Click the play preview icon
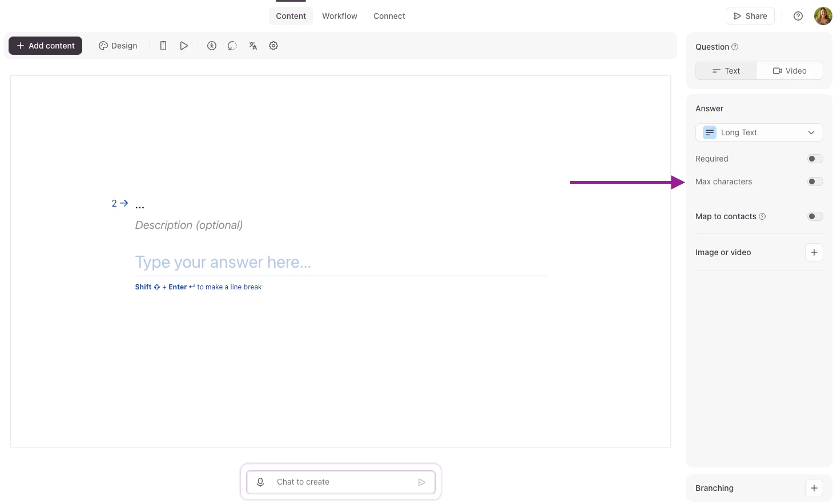 pyautogui.click(x=184, y=46)
